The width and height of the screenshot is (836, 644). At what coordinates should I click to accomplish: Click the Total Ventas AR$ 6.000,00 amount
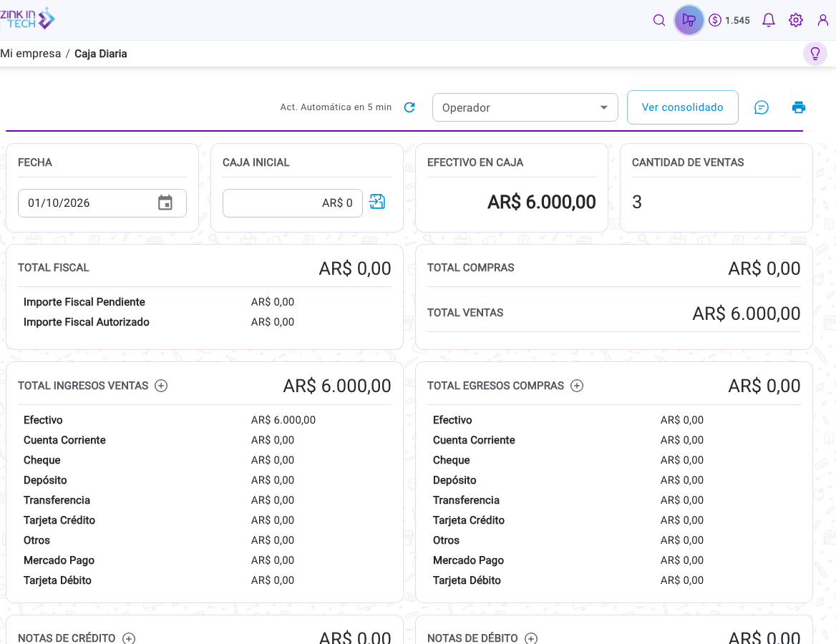[x=746, y=313]
